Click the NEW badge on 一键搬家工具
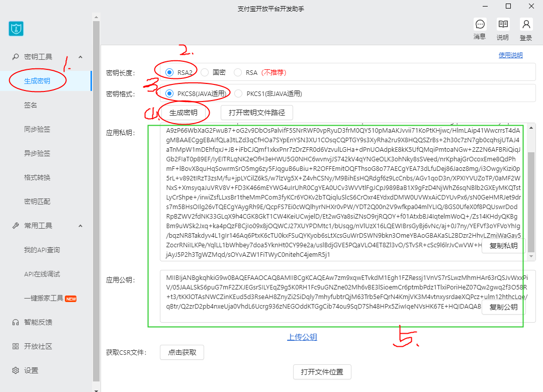The image size is (543, 392). point(71,299)
